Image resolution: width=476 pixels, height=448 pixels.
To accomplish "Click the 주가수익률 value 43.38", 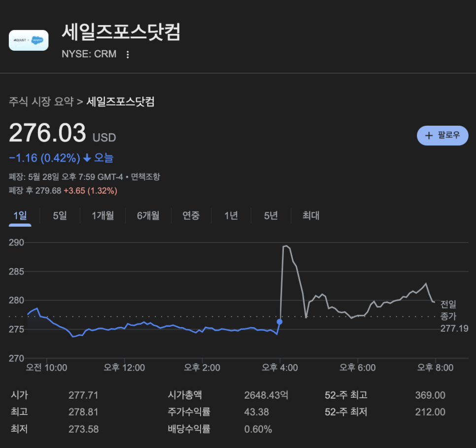I will click(257, 412).
